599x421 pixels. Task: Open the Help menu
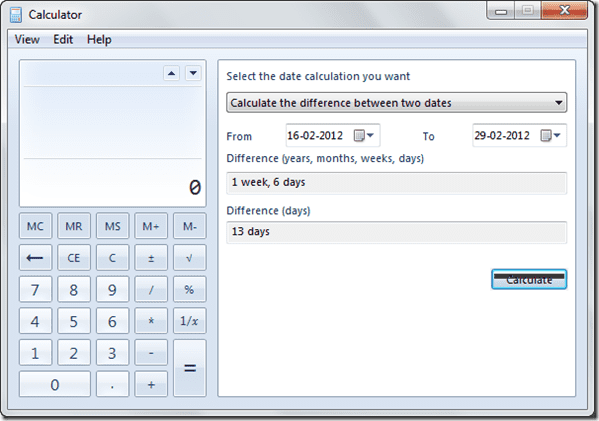[99, 39]
